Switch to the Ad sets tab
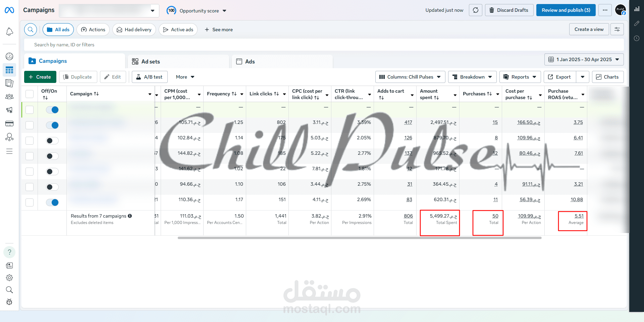The width and height of the screenshot is (644, 322). click(178, 61)
